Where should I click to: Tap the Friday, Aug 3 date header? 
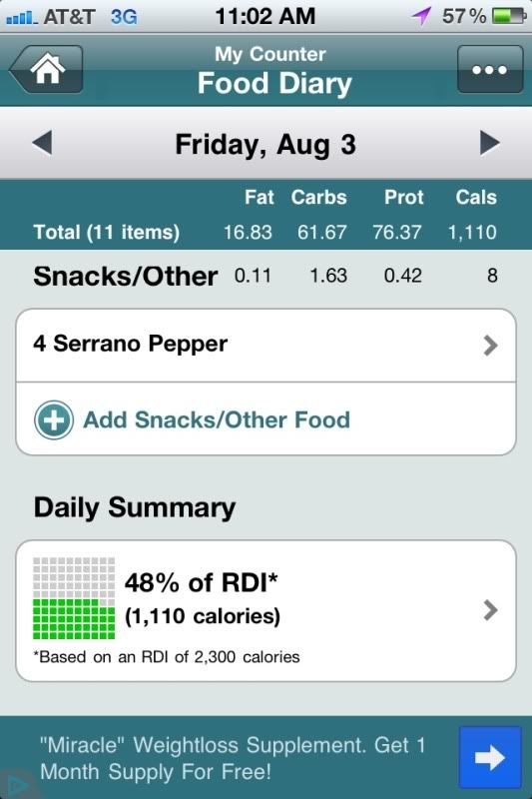point(266,144)
